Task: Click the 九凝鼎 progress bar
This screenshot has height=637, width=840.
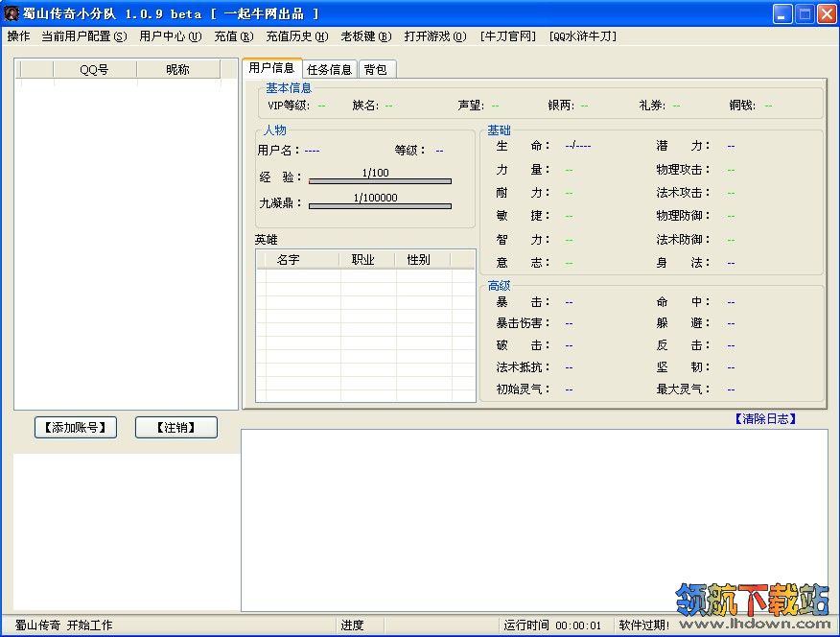Action: (x=380, y=205)
